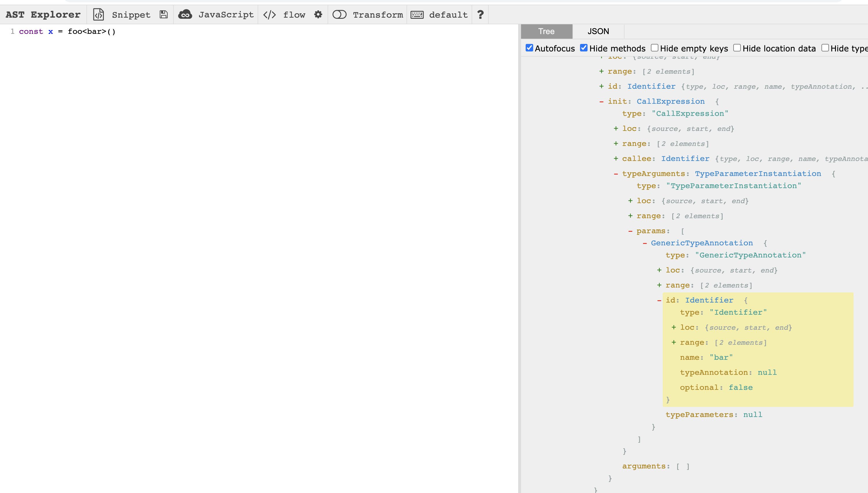Expand the callee Identifier node
This screenshot has height=493, width=868.
[616, 158]
